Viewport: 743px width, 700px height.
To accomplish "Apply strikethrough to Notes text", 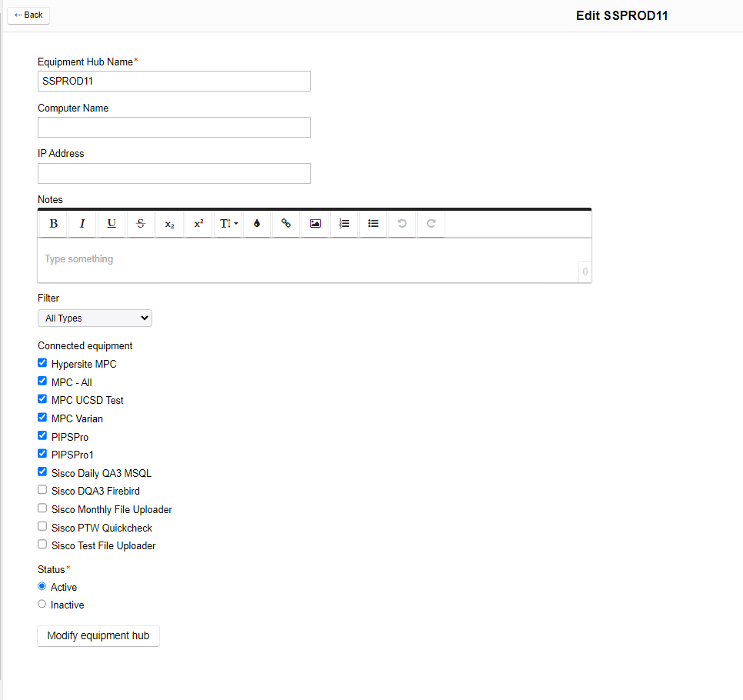I will pos(140,224).
